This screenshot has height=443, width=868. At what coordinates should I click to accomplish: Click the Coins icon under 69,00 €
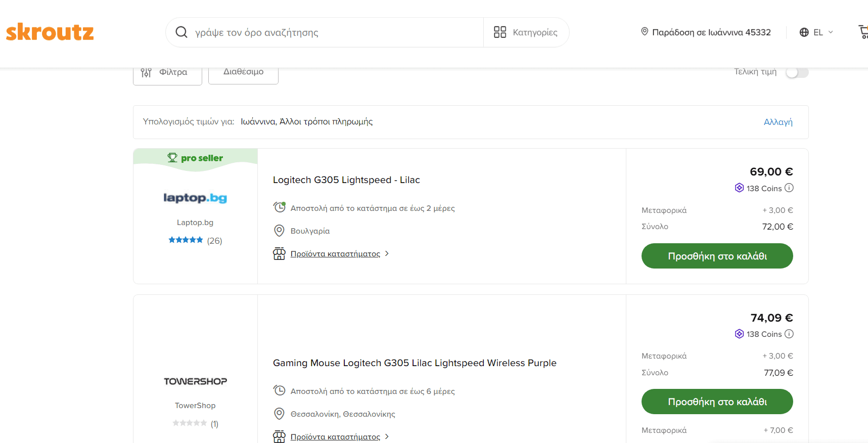click(x=739, y=188)
